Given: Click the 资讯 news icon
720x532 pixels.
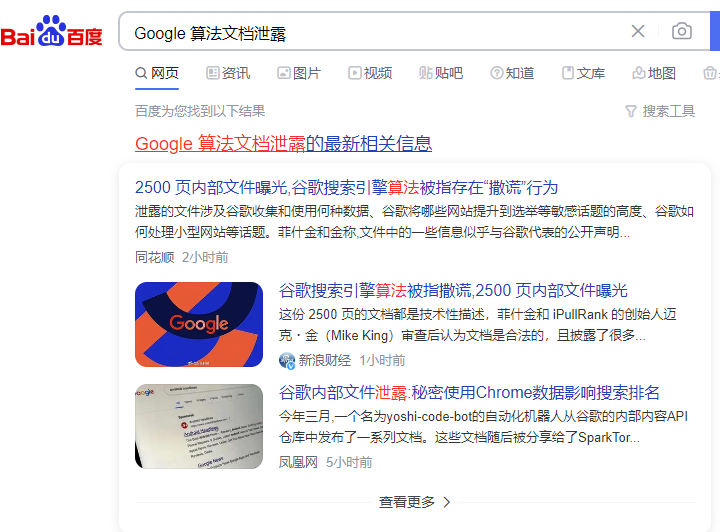Looking at the screenshot, I should 213,73.
